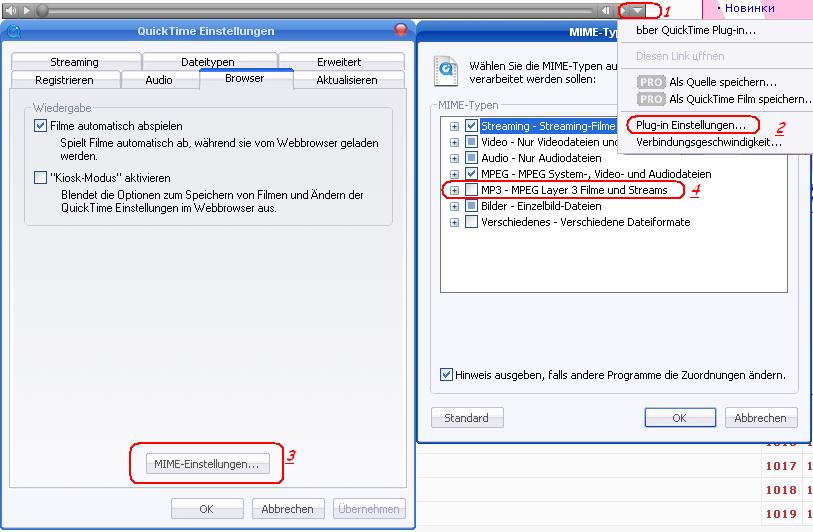813x532 pixels.
Task: Select the 'Streaming - Streaming-Filme' row text
Action: [548, 126]
